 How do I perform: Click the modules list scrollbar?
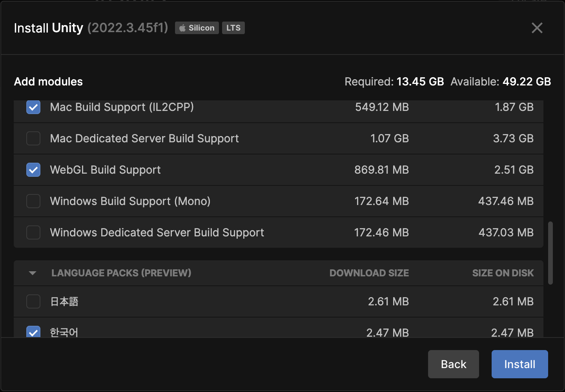[550, 253]
